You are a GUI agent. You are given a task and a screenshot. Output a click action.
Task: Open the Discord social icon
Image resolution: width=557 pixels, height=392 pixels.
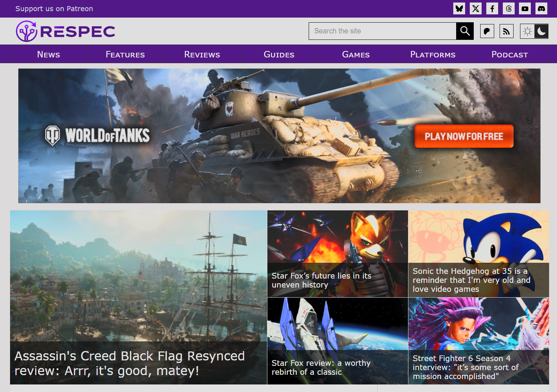542,9
